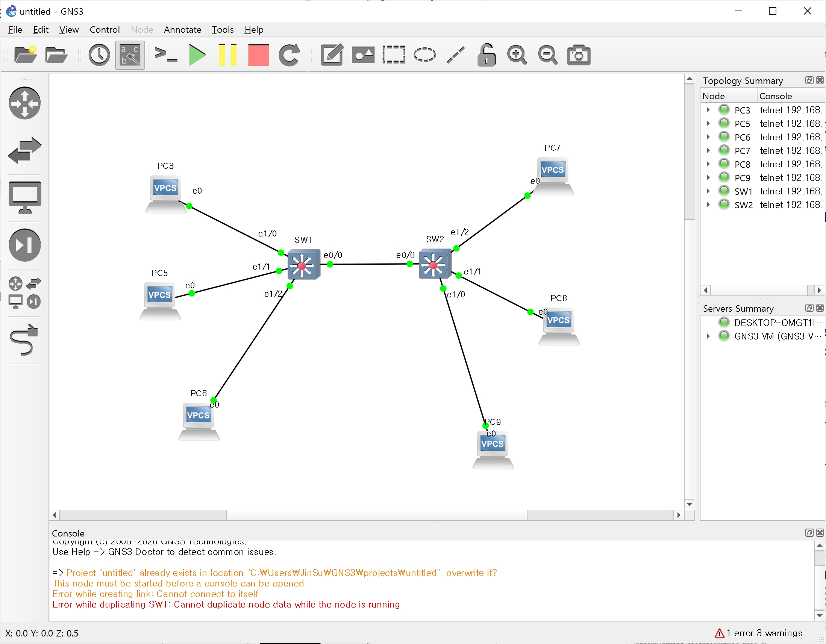Screen dimensions: 826x644
Task: Toggle show interface labels button
Action: point(130,55)
